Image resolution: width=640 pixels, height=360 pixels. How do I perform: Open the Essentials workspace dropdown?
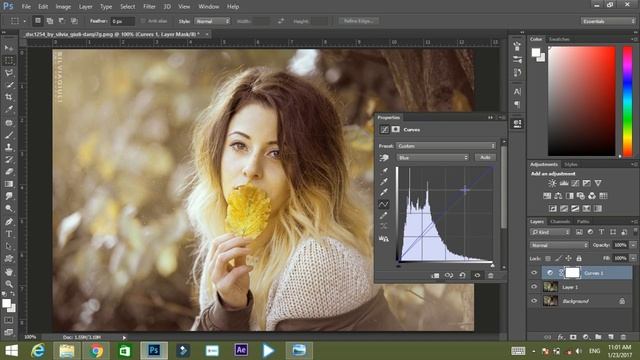click(x=608, y=21)
